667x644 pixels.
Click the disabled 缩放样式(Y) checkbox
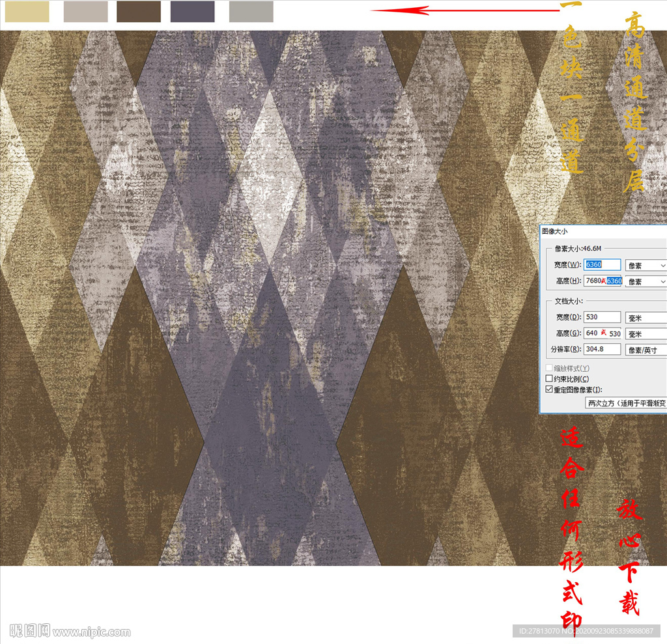(549, 368)
